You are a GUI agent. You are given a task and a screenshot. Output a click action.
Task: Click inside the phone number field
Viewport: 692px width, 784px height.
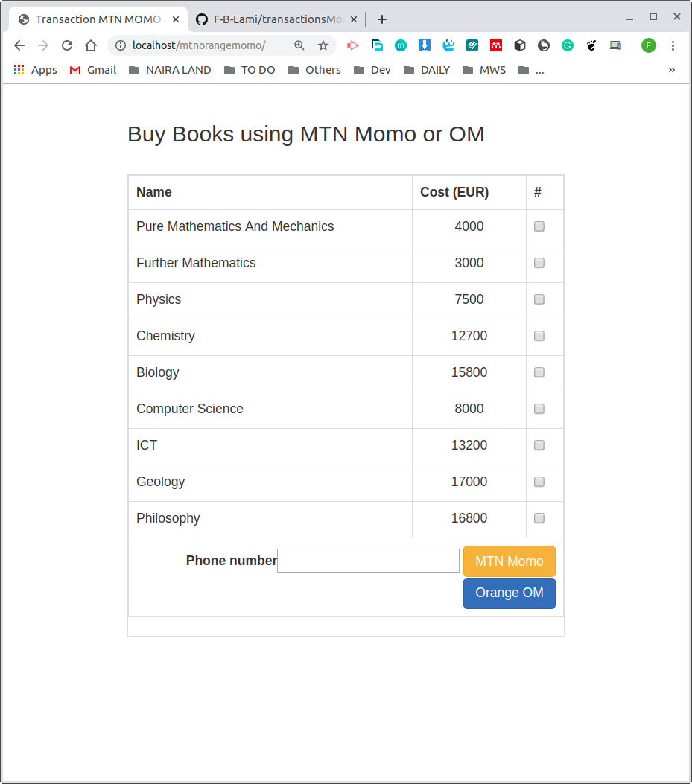[367, 561]
